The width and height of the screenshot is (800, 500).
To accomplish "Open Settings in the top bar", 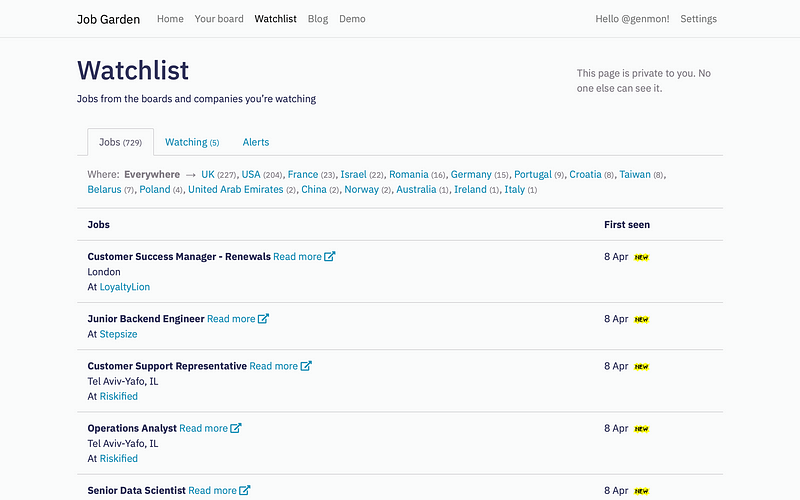I will pos(698,19).
